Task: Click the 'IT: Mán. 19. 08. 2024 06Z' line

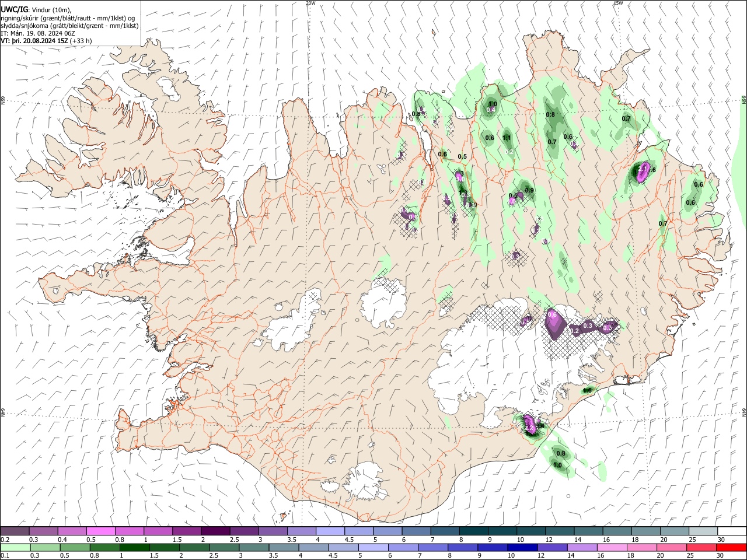Action: click(38, 33)
